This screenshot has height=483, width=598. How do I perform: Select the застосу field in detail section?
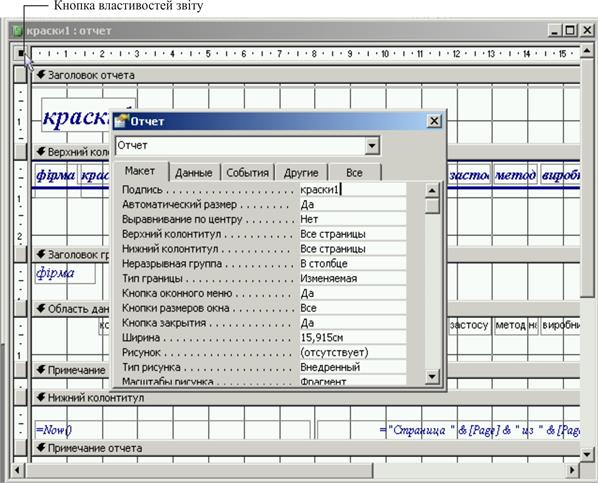tap(469, 325)
